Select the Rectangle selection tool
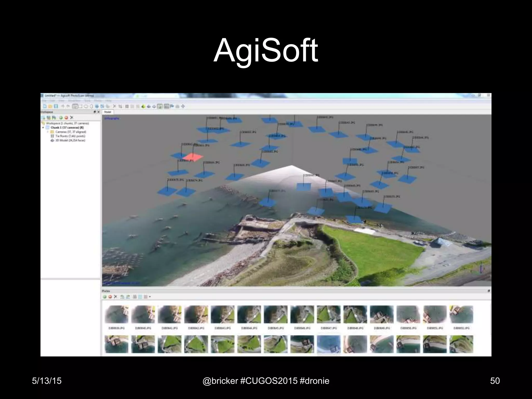532x399 pixels. (x=80, y=106)
